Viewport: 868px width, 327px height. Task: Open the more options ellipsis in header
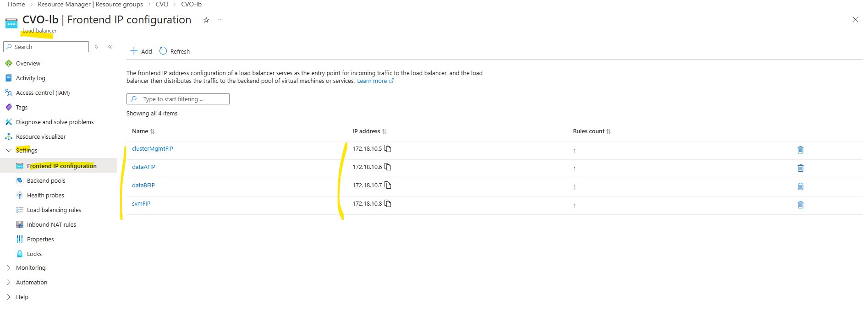tap(221, 20)
